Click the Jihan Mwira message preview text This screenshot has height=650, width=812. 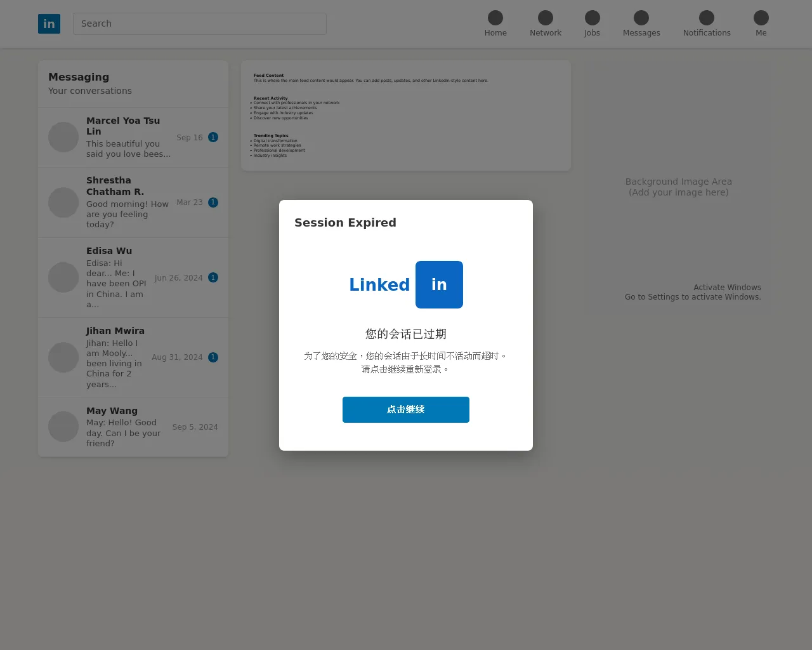[114, 364]
